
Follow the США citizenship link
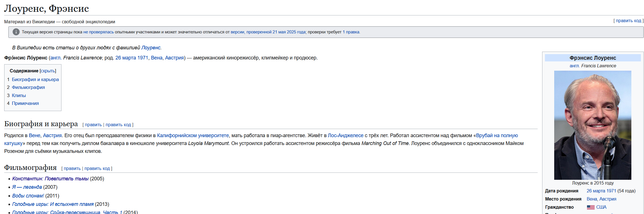(601, 207)
